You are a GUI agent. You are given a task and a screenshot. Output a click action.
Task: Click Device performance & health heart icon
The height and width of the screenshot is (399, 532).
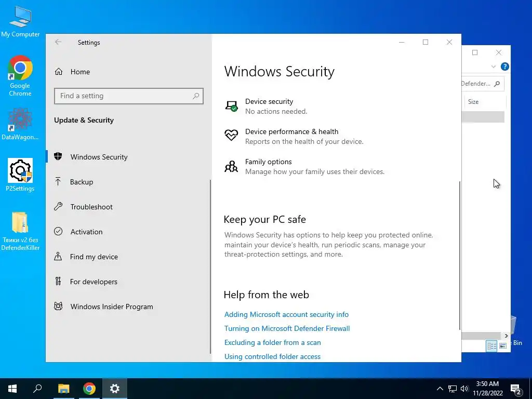pyautogui.click(x=231, y=136)
